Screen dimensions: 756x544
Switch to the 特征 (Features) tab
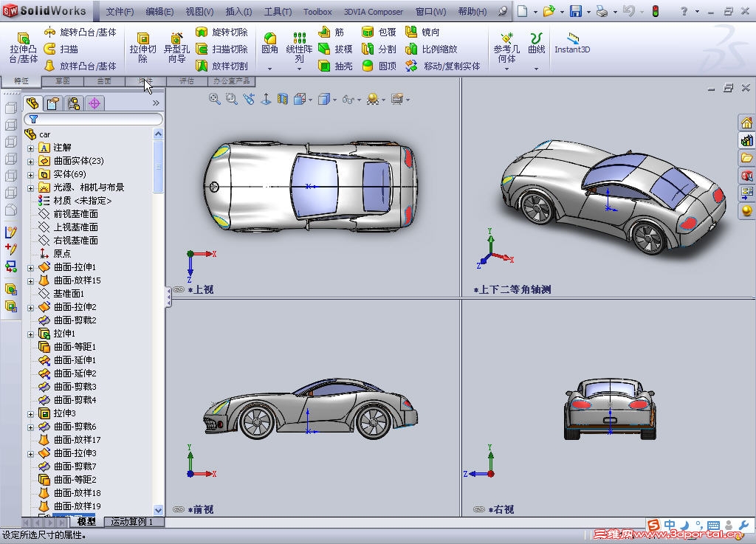[x=21, y=81]
